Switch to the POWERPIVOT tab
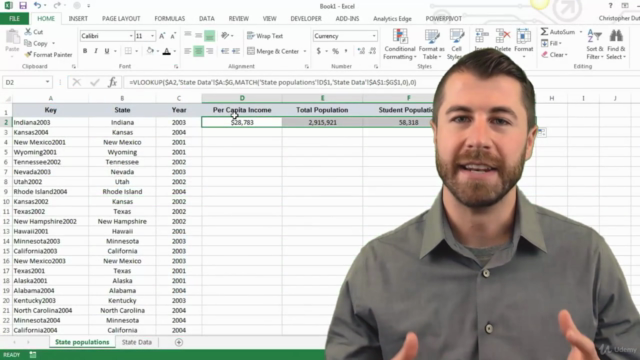Image resolution: width=640 pixels, height=360 pixels. [444, 19]
